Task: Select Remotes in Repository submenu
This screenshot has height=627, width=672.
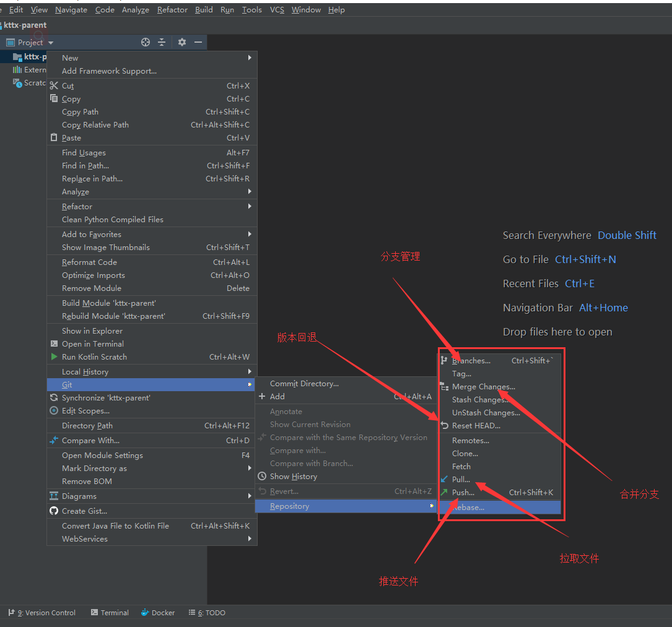Action: 500,440
